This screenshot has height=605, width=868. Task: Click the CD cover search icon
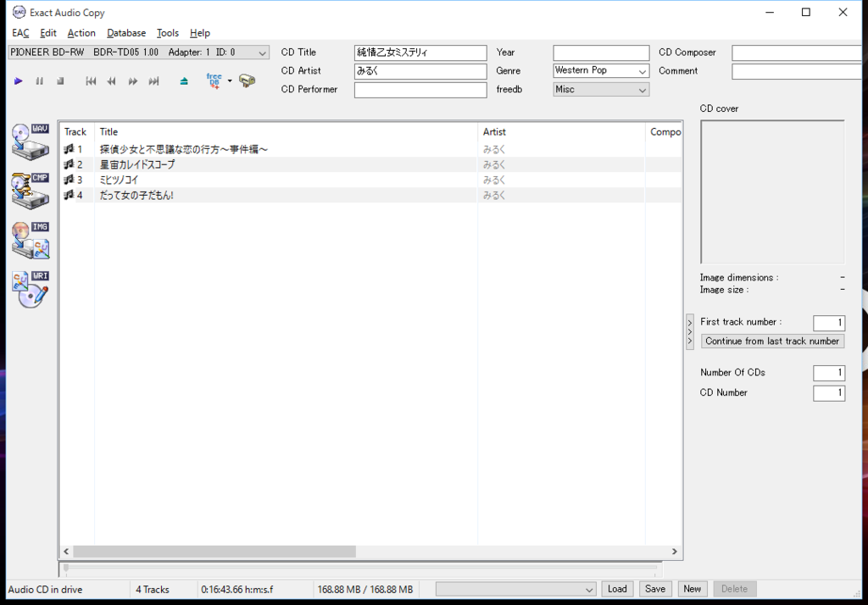click(x=247, y=80)
